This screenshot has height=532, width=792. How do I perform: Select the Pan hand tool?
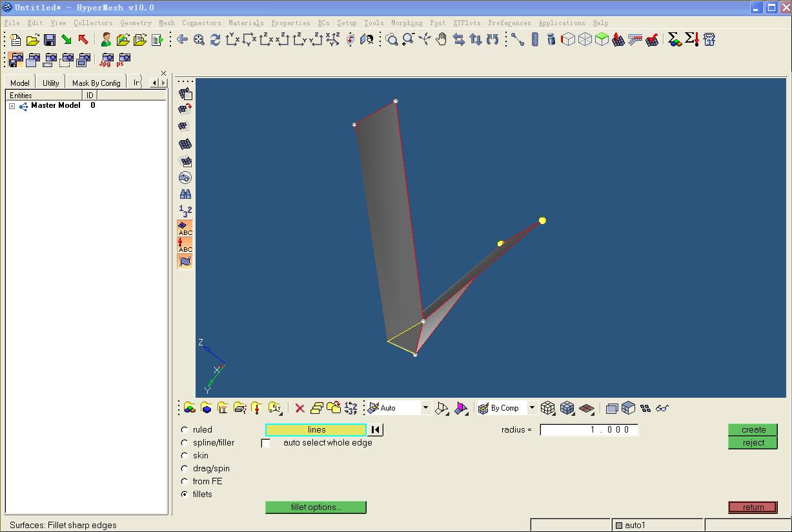pyautogui.click(x=442, y=40)
